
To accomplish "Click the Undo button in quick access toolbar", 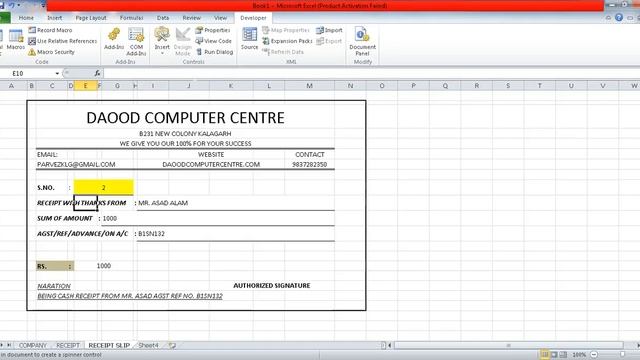I will coord(12,5).
